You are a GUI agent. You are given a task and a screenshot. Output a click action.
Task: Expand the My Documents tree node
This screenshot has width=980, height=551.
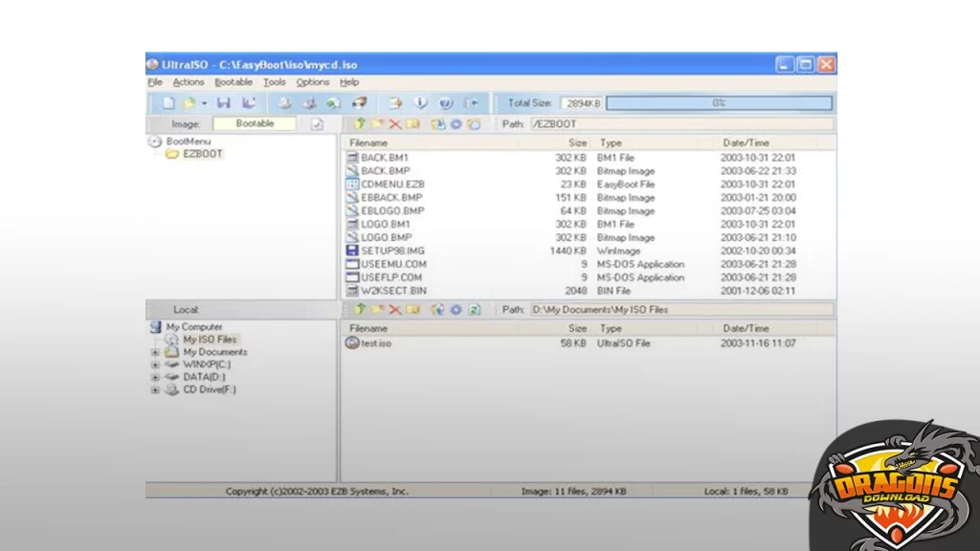click(156, 353)
